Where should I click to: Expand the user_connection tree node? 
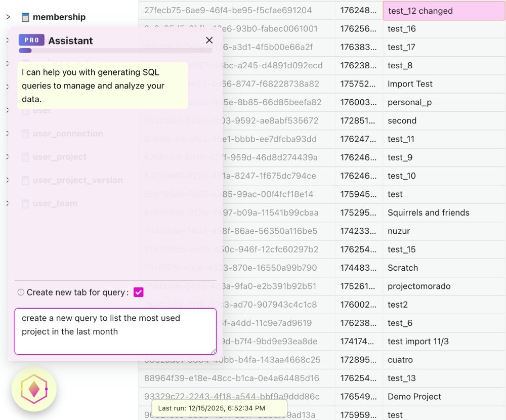click(8, 134)
